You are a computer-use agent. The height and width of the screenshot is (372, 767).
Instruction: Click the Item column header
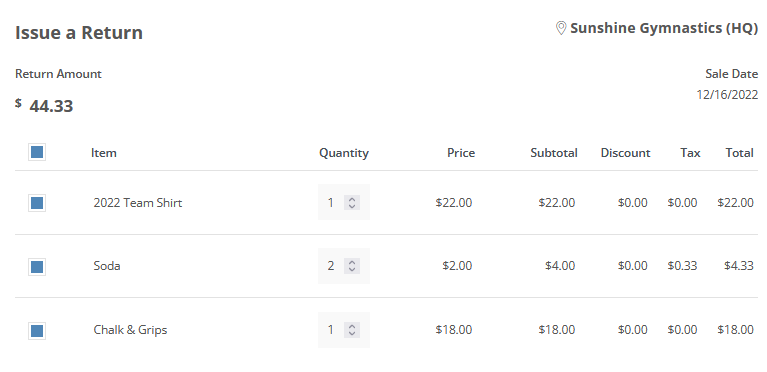click(104, 153)
